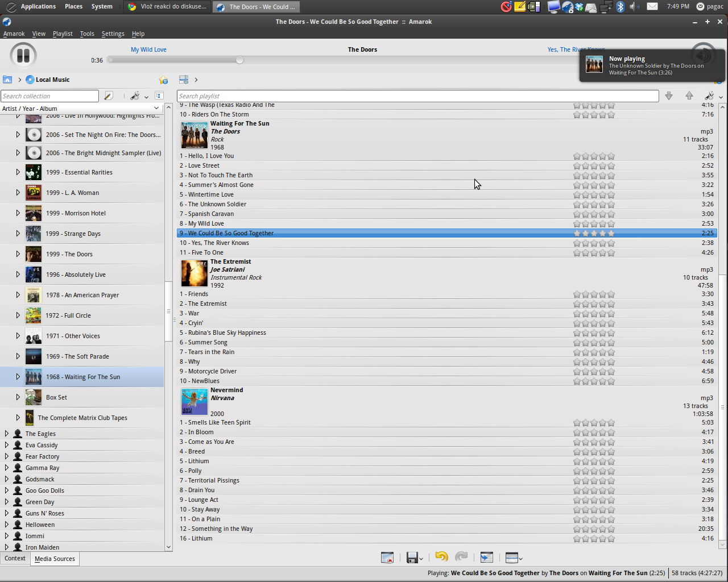728x582 pixels.
Task: Open track progression mode icon
Action: (x=511, y=558)
